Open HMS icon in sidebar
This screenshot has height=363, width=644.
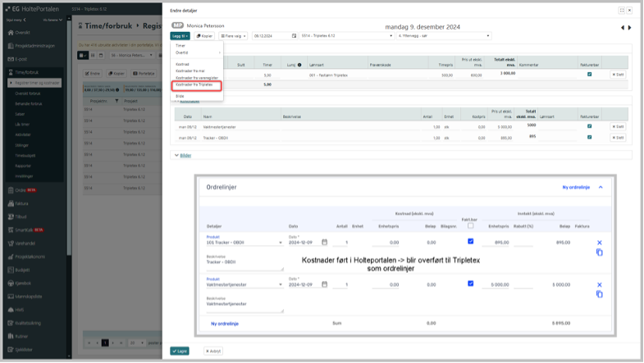coord(11,310)
